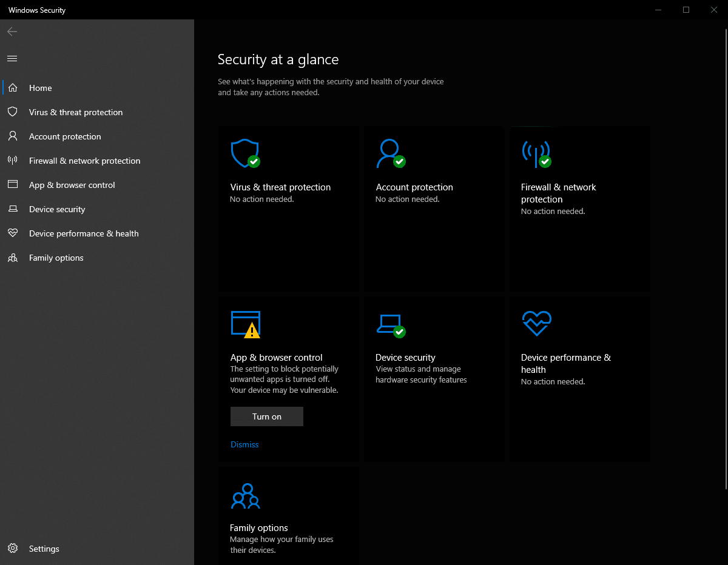Select Home in the sidebar menu
The width and height of the screenshot is (728, 565).
click(x=40, y=88)
